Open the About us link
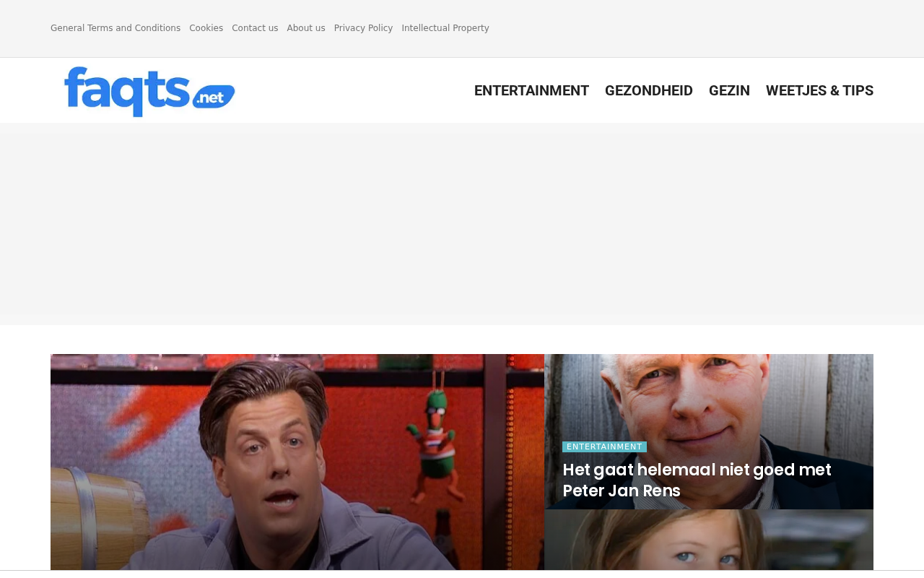 coord(306,28)
